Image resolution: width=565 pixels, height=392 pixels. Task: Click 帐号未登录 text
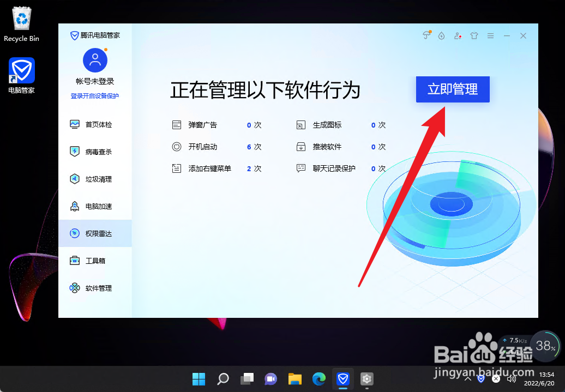click(x=95, y=81)
